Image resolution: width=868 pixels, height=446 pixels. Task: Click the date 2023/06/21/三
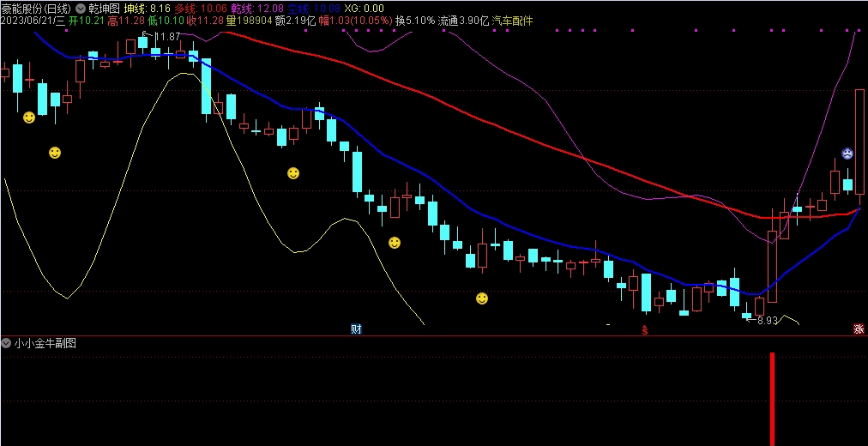point(33,21)
